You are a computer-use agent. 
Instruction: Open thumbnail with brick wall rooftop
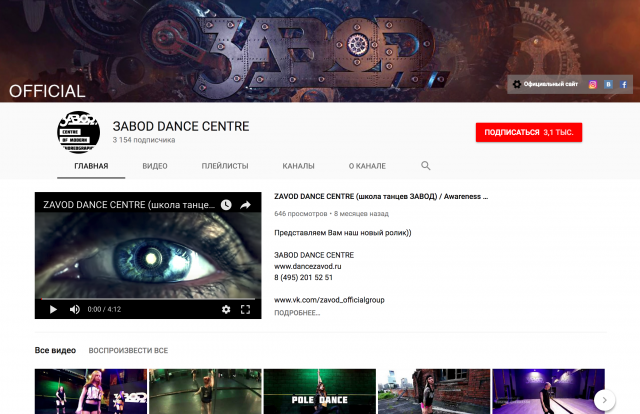point(434,392)
